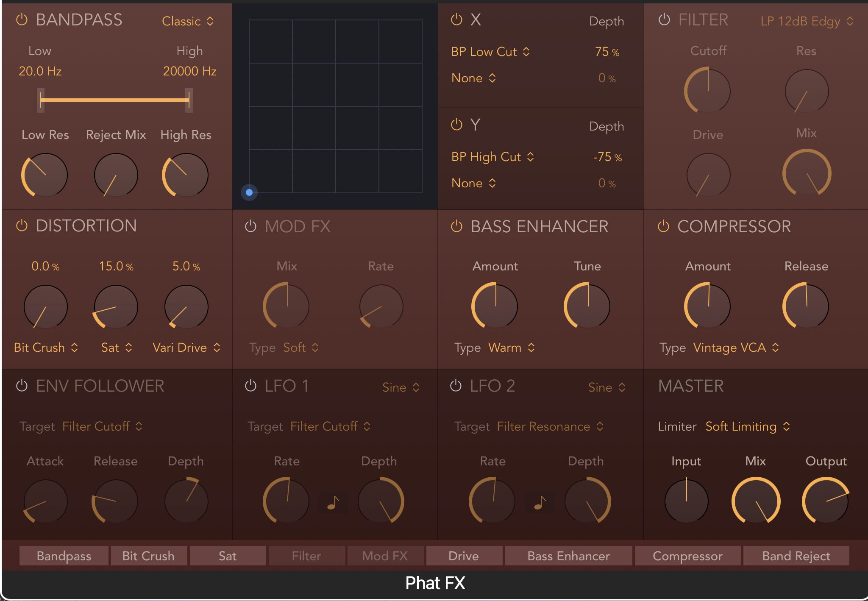Enable the Y modulator power switch
Image resolution: width=868 pixels, height=601 pixels.
click(458, 125)
